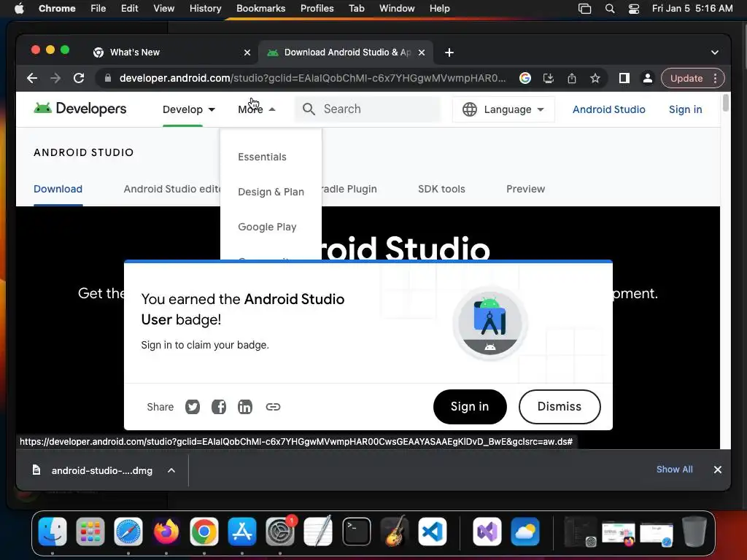Open the Chrome profile avatar
The width and height of the screenshot is (747, 560).
tap(648, 78)
